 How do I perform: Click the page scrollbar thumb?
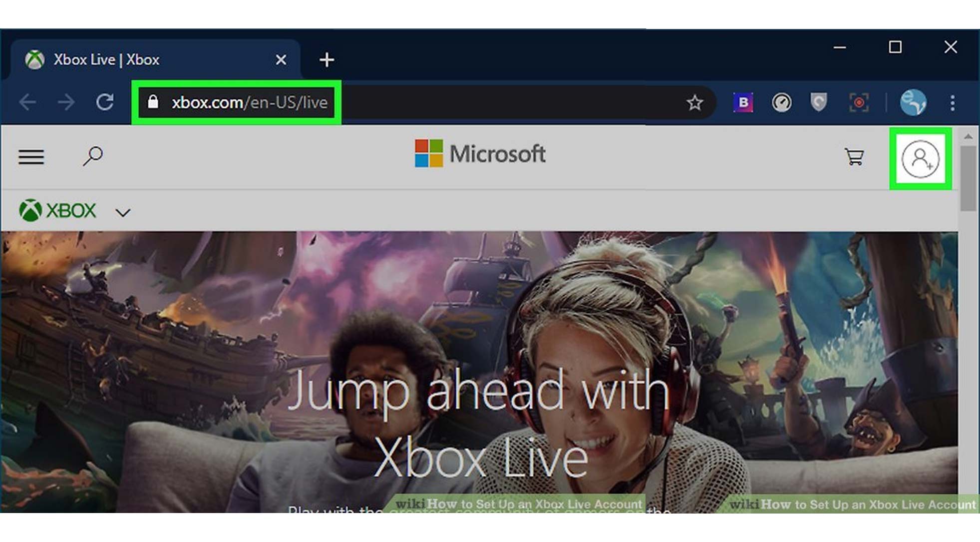coord(969,178)
